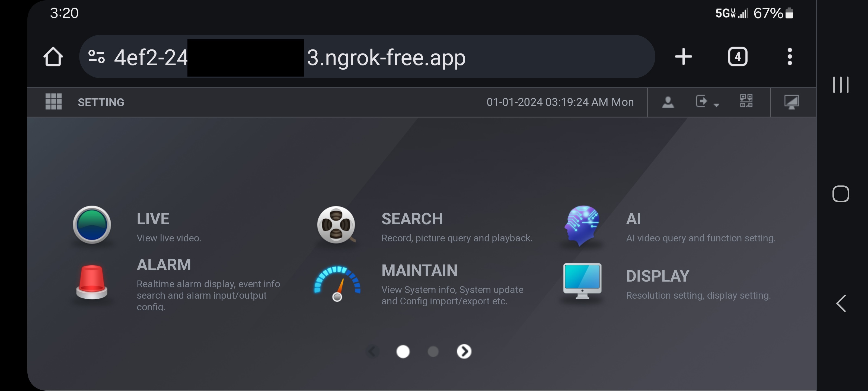Click 'Record, picture query and playback.' text
The image size is (868, 391).
(457, 238)
